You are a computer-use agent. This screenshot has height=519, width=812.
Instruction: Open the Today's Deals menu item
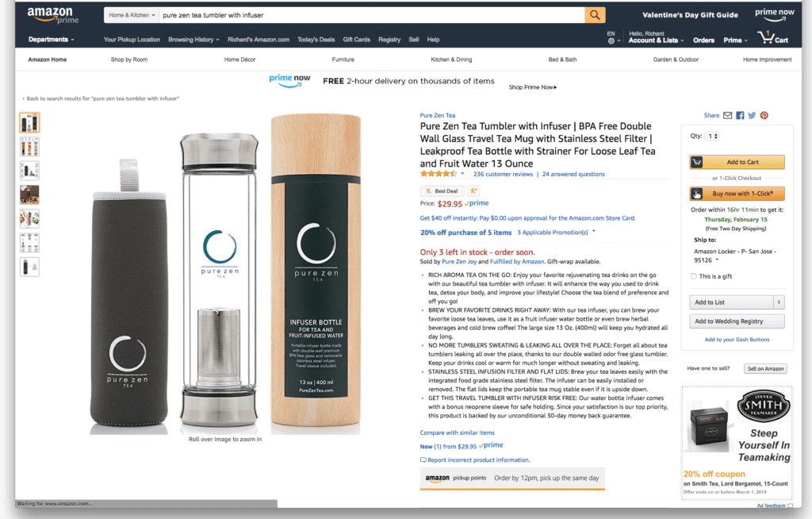[316, 40]
